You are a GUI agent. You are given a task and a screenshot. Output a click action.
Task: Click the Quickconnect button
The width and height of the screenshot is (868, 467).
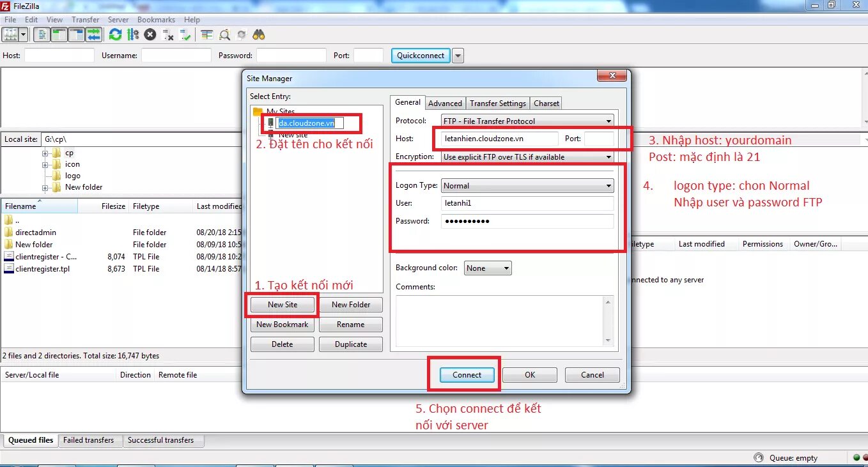pos(421,56)
